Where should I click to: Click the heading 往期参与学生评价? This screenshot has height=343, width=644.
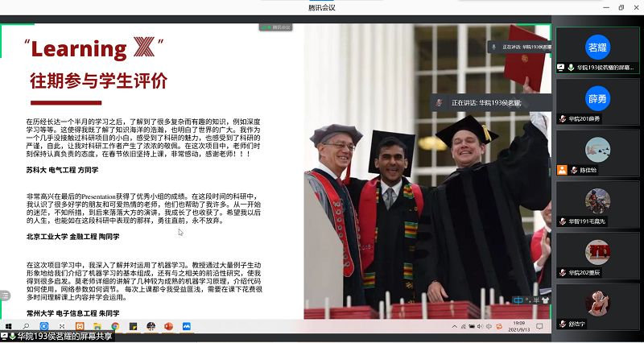(x=98, y=81)
